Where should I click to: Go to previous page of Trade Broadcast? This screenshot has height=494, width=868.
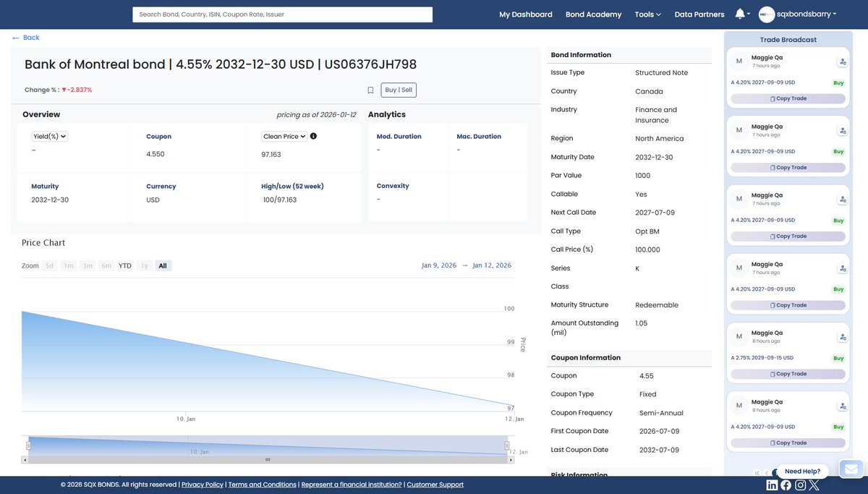click(x=767, y=473)
